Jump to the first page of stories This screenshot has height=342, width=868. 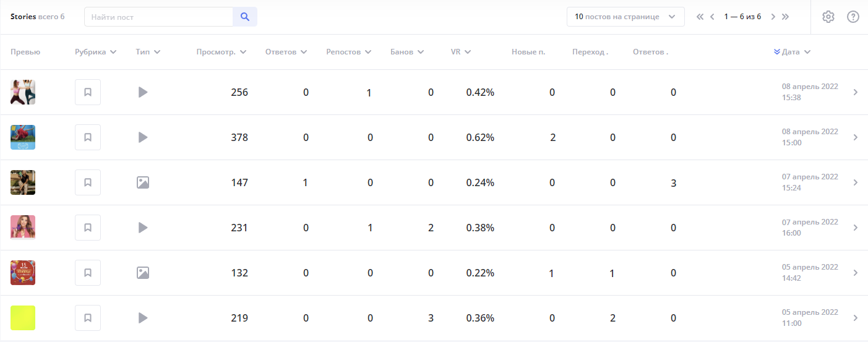point(700,17)
